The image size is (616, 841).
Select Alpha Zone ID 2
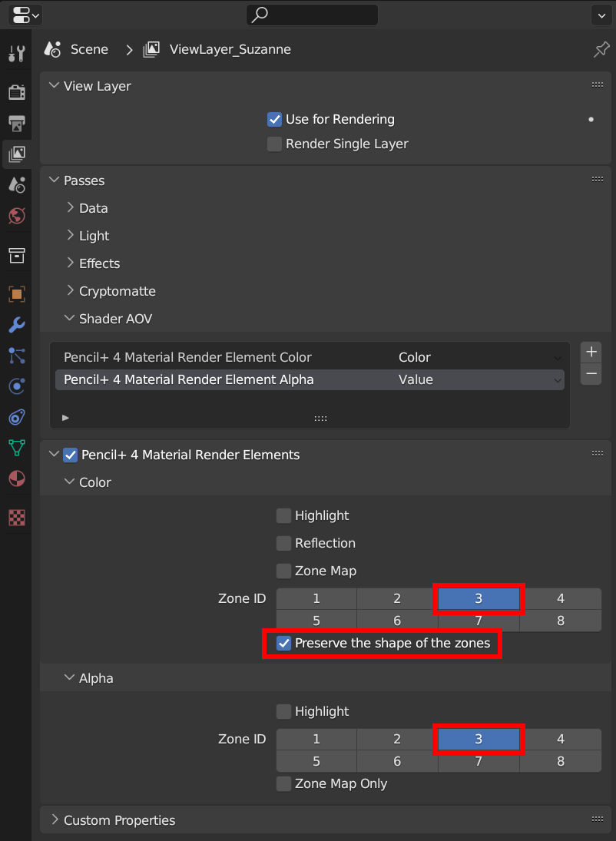click(397, 739)
